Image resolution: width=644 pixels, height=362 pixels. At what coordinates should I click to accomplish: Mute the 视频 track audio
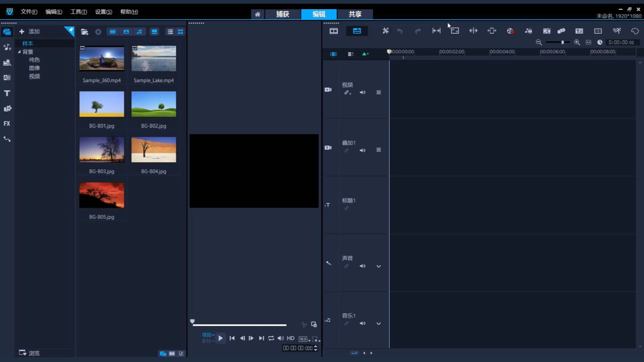[x=363, y=93]
